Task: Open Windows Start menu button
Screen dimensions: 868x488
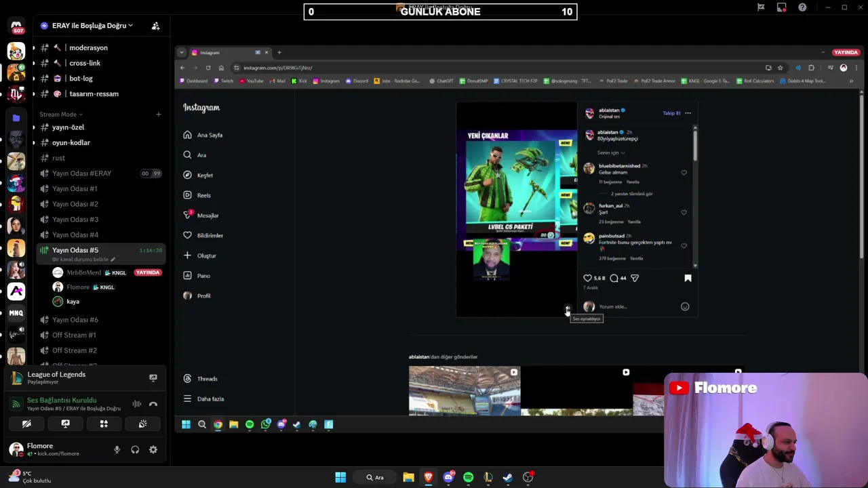Action: [x=340, y=477]
